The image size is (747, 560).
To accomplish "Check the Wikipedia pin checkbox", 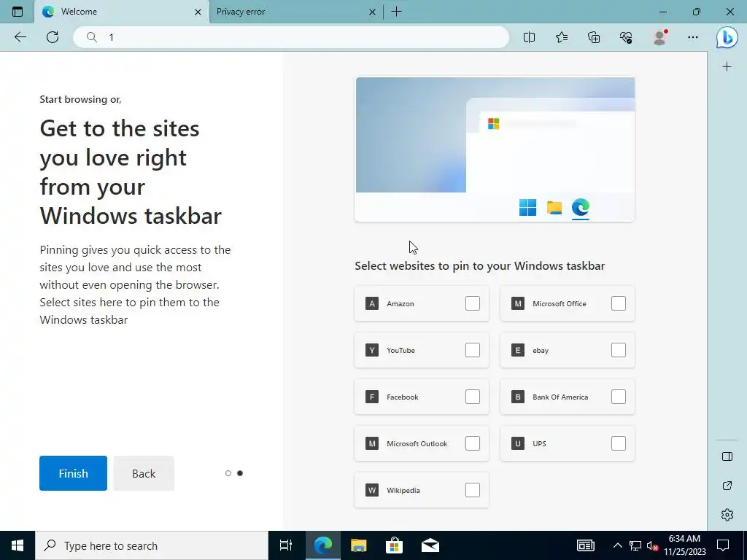I will tap(473, 490).
